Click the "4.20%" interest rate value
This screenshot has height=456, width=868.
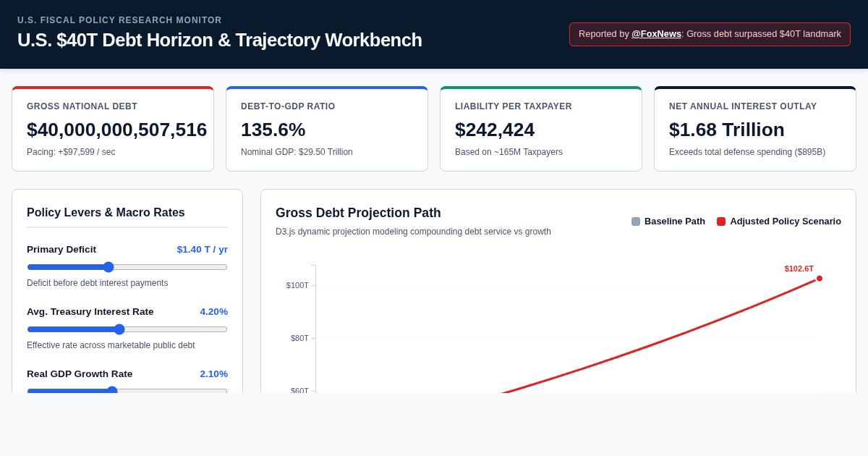[x=214, y=312]
